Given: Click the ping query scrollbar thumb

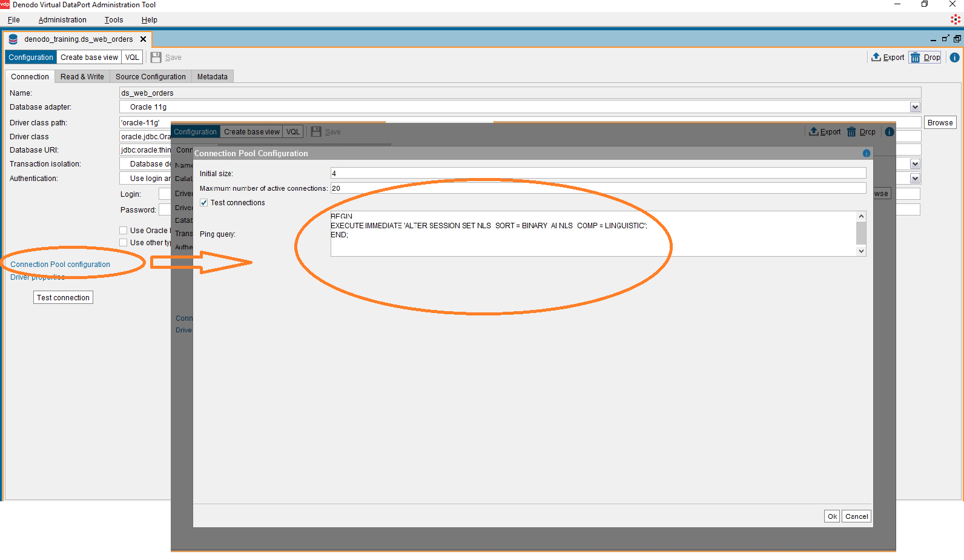Looking at the screenshot, I should tap(861, 233).
